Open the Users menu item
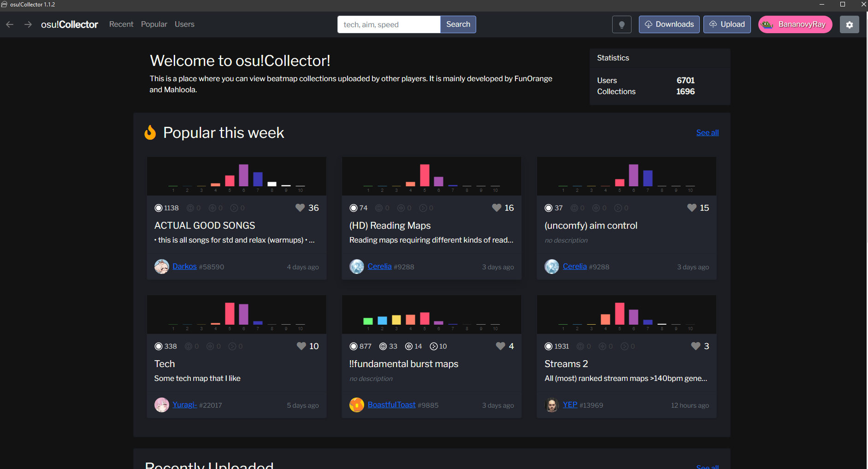The height and width of the screenshot is (469, 868). 184,24
